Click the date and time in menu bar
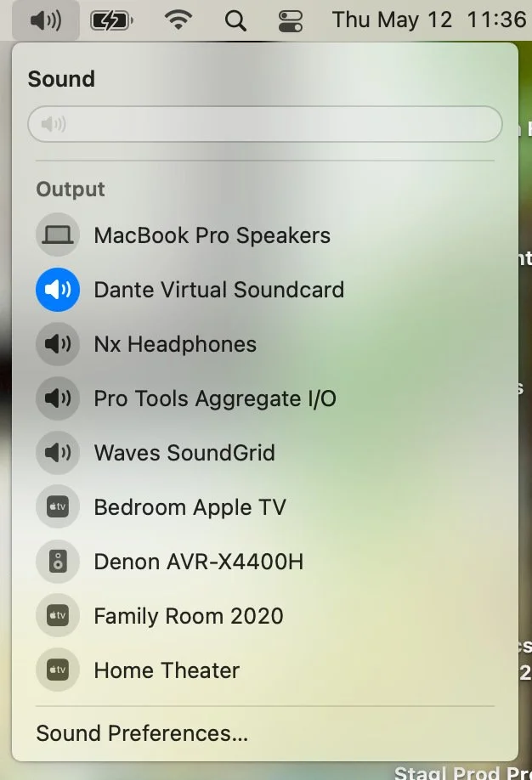Image resolution: width=532 pixels, height=780 pixels. coord(429,20)
